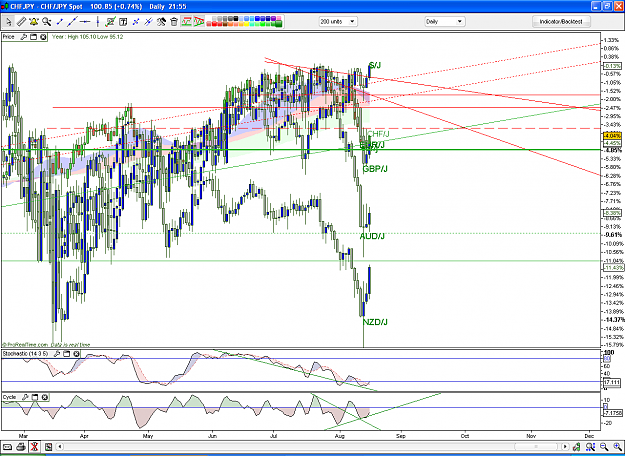Open Price panel wrench settings
This screenshot has width=625, height=456.
coord(24,37)
